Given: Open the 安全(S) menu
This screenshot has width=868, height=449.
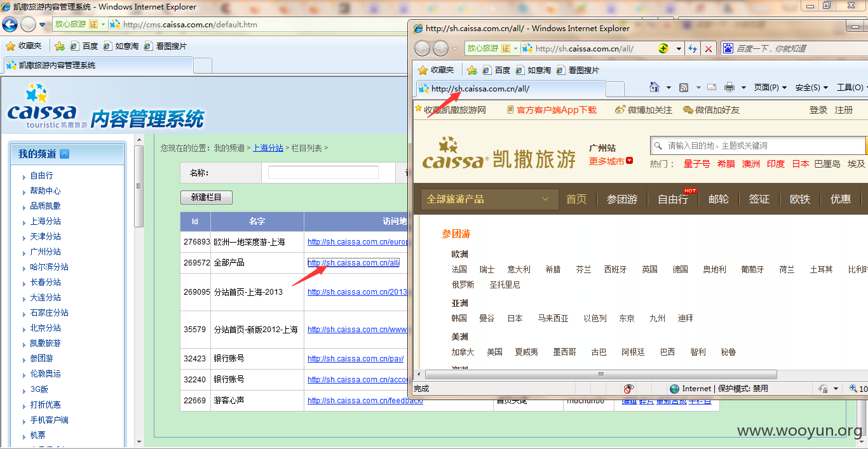Looking at the screenshot, I should click(811, 88).
